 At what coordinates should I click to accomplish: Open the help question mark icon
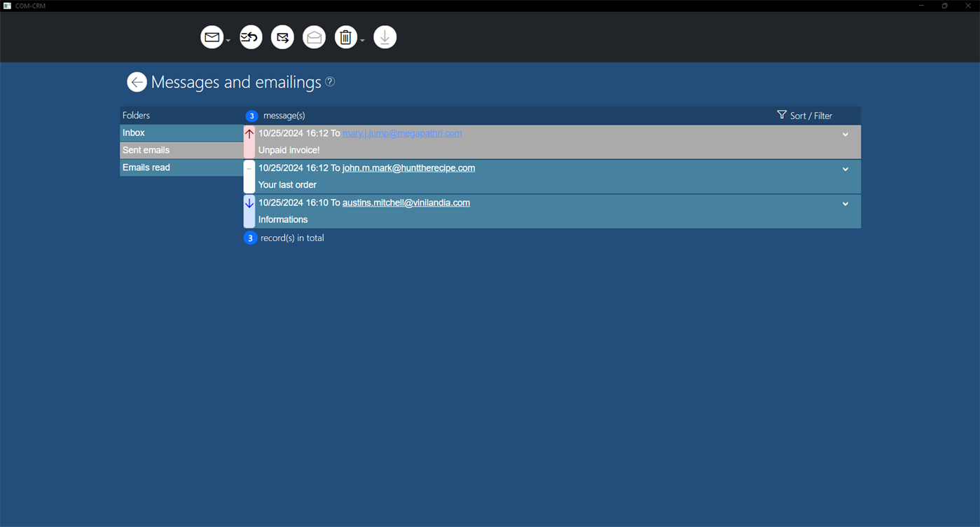point(329,81)
